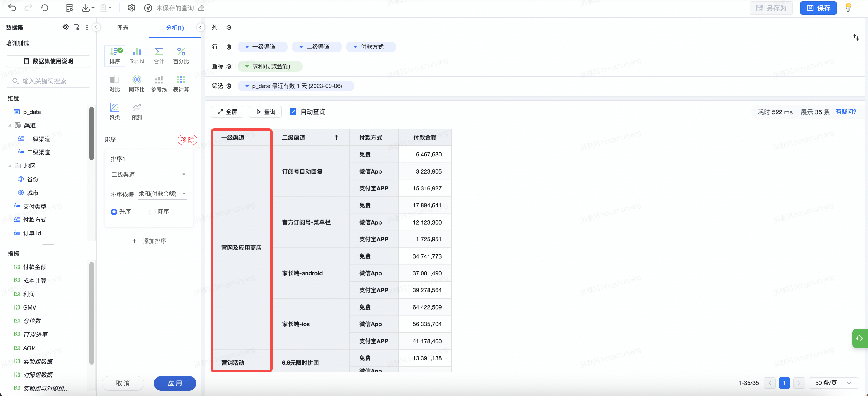This screenshot has width=868, height=396.
Task: Open the 50 条/页 page size dropdown
Action: [833, 383]
